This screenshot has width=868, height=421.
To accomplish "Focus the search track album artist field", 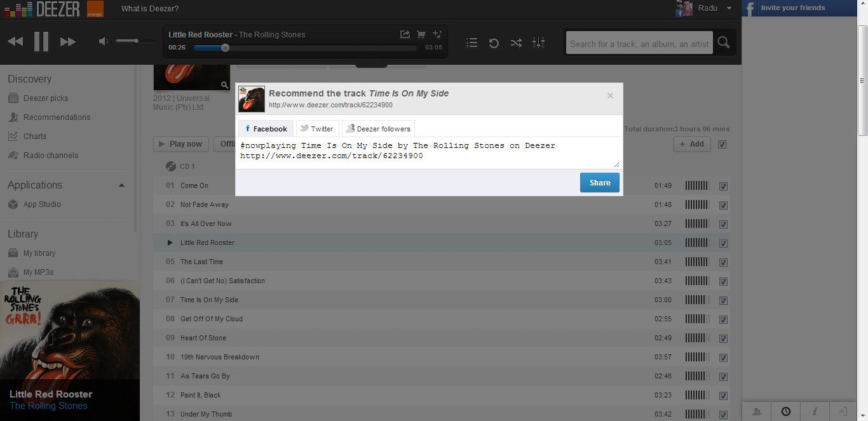I will 639,43.
